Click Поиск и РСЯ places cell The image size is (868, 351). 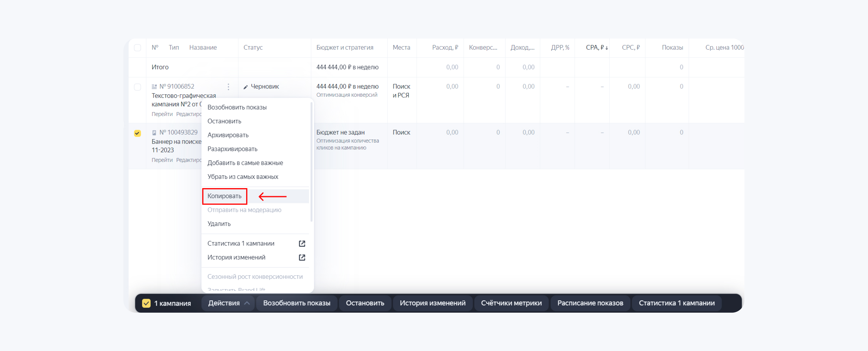[x=401, y=91]
